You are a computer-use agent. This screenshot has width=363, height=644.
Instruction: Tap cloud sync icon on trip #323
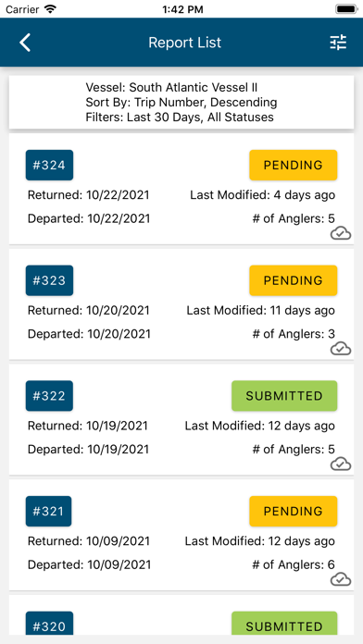341,349
